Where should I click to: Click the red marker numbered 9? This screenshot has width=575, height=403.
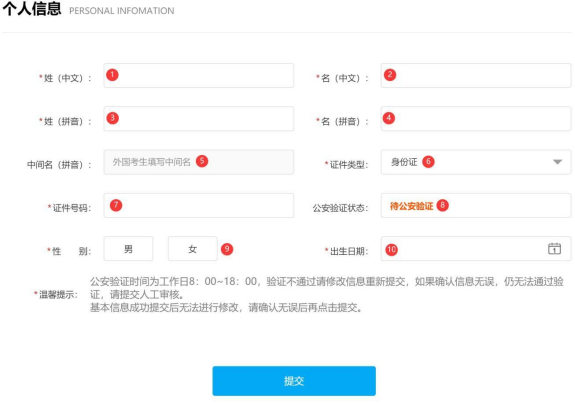227,249
